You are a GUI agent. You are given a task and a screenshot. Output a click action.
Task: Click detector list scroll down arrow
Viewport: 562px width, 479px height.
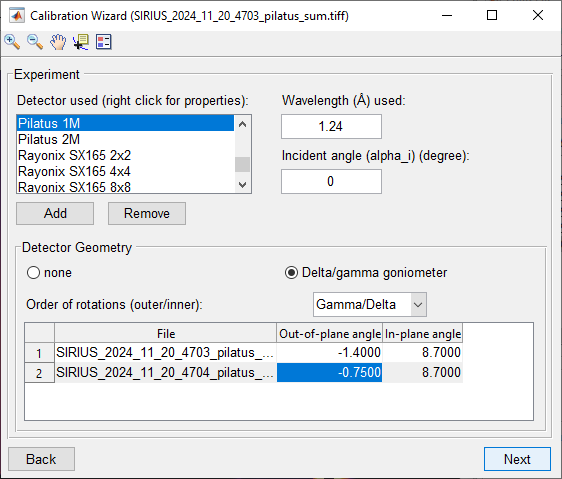point(243,185)
